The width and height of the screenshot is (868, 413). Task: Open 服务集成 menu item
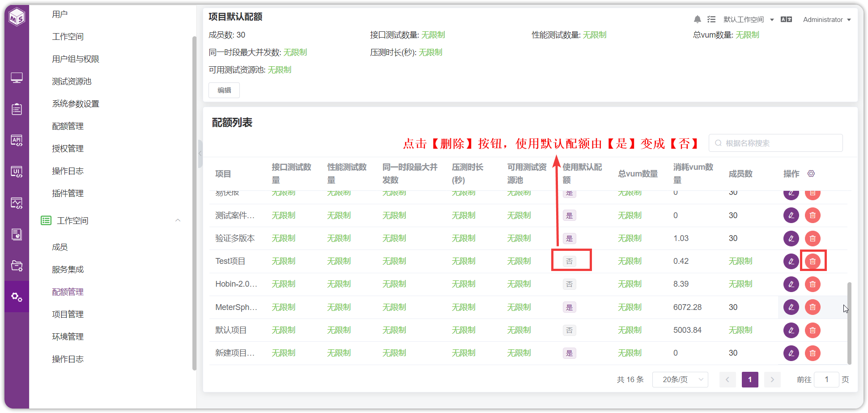click(68, 270)
